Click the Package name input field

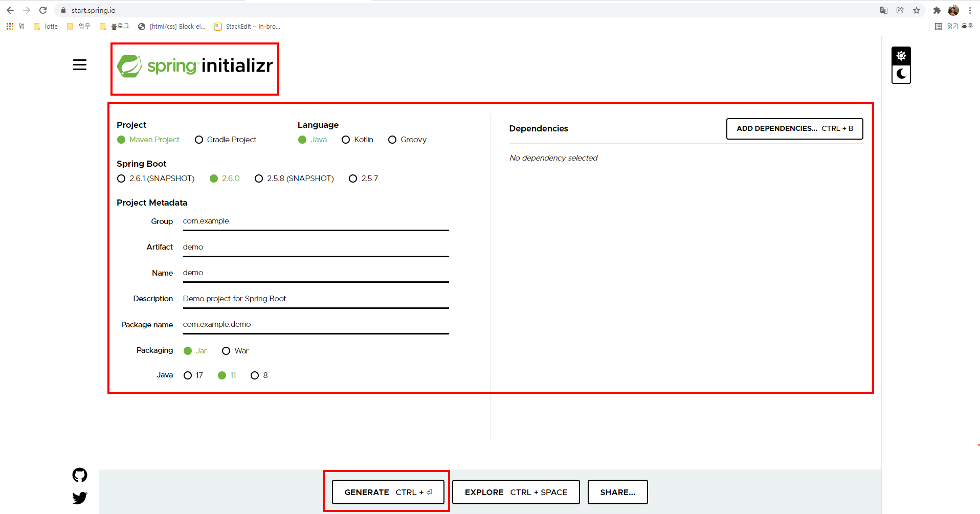316,325
